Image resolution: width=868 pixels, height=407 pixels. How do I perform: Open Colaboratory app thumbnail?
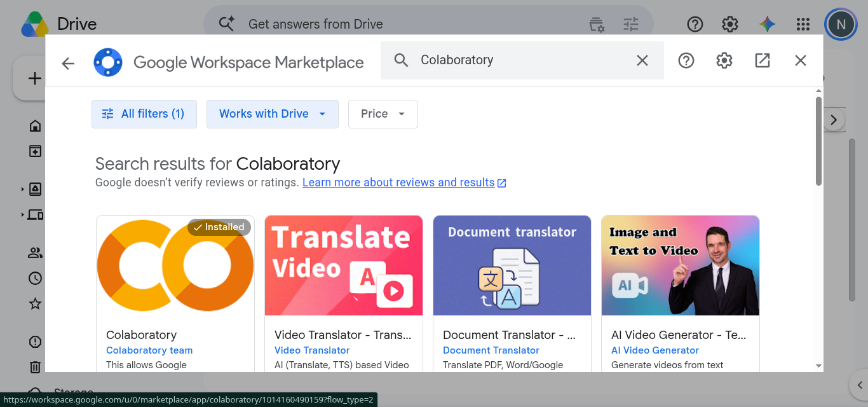(x=175, y=265)
